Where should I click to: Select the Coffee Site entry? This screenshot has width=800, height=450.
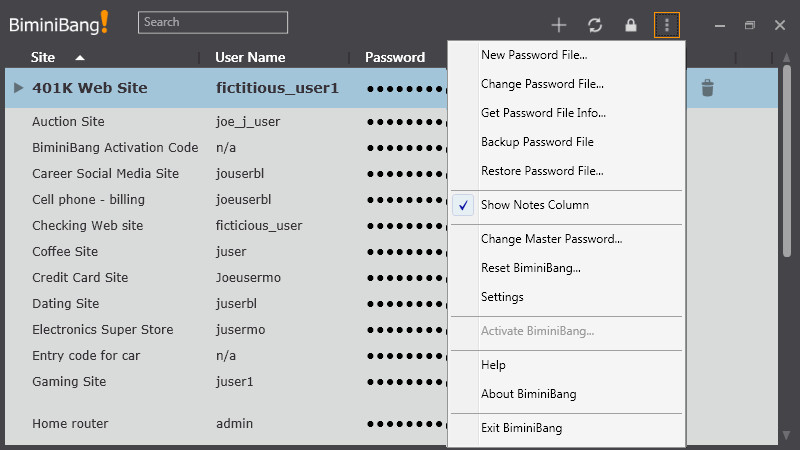tap(65, 252)
